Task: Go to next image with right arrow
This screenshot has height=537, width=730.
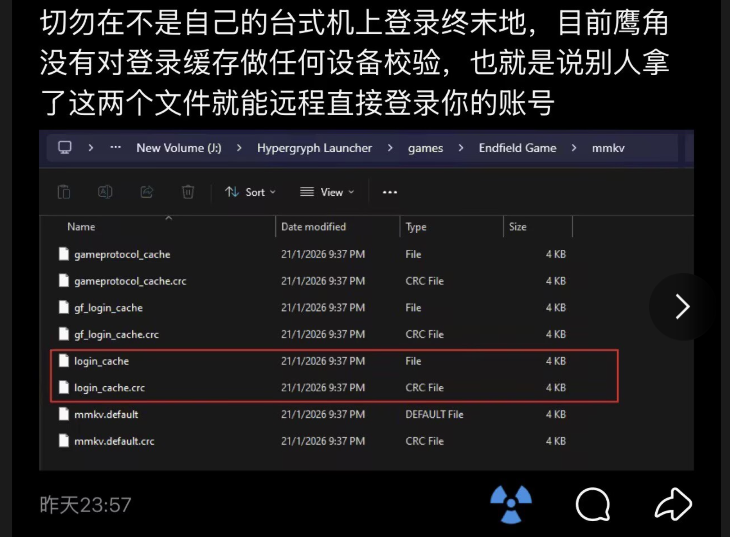Action: [682, 306]
